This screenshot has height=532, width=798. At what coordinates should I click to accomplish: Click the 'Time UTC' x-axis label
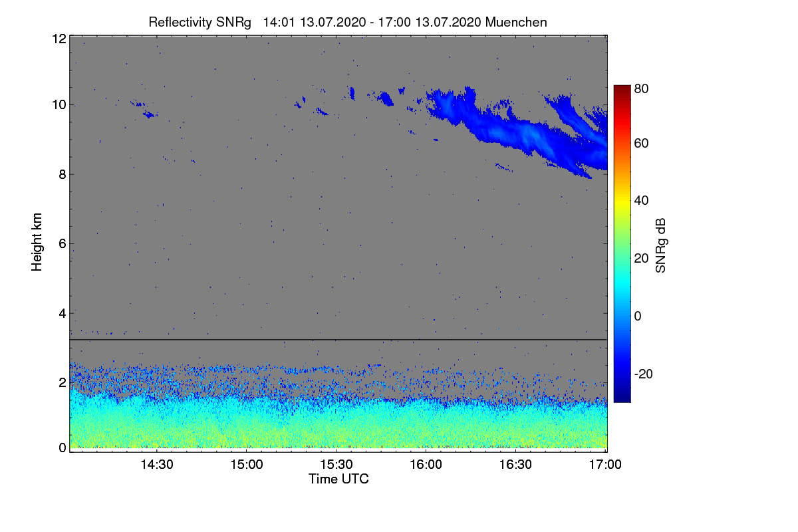338,479
